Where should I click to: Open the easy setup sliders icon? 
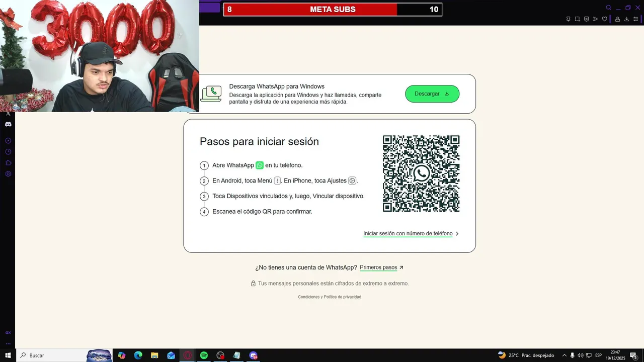click(635, 19)
